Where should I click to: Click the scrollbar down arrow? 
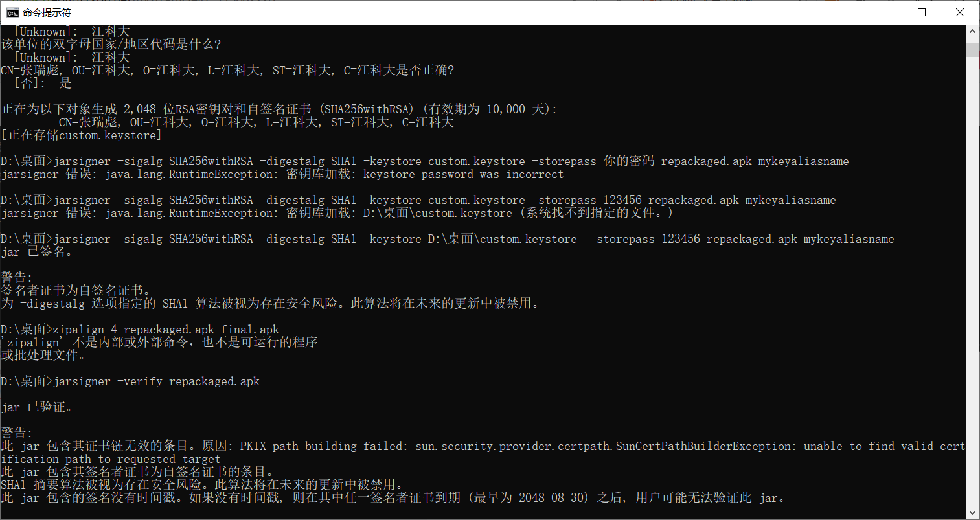tap(973, 512)
